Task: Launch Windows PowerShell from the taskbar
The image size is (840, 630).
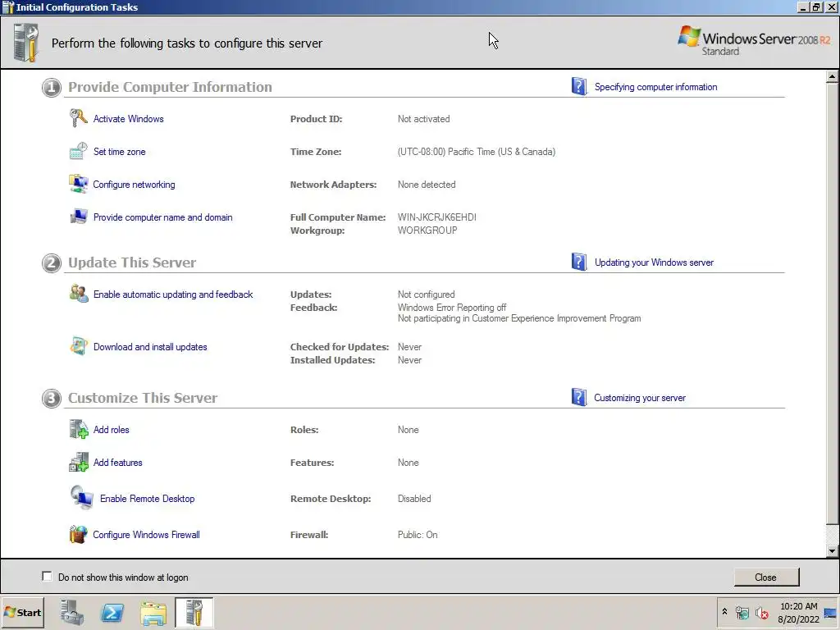Action: (x=112, y=612)
